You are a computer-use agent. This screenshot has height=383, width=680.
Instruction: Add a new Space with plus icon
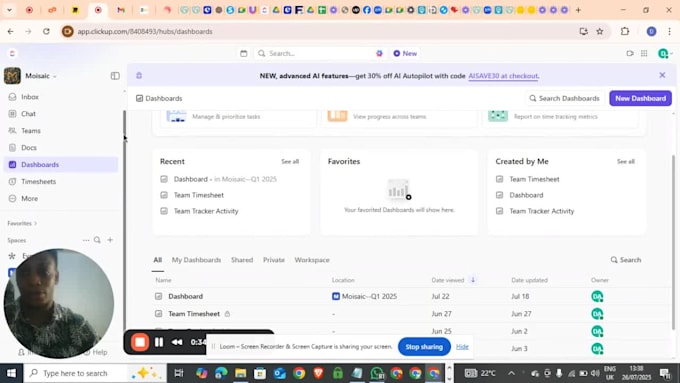pos(110,240)
